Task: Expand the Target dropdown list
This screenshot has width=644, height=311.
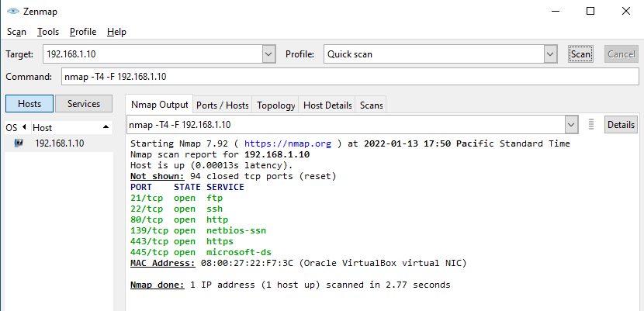Action: (x=269, y=54)
